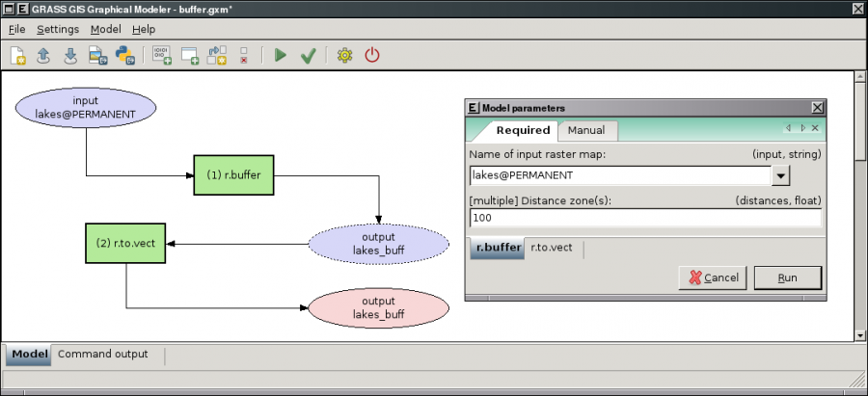
Task: Expand the input raster map dropdown
Action: tap(781, 175)
